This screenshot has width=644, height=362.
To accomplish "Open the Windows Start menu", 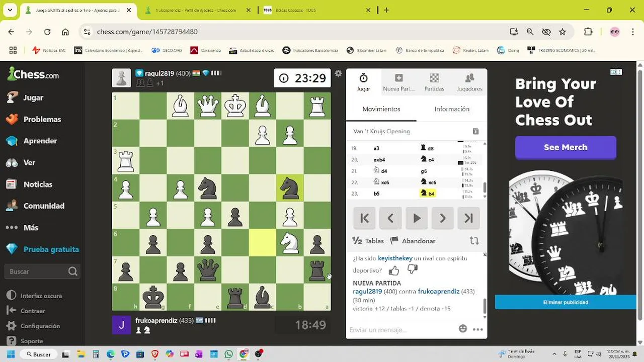I will (11, 354).
